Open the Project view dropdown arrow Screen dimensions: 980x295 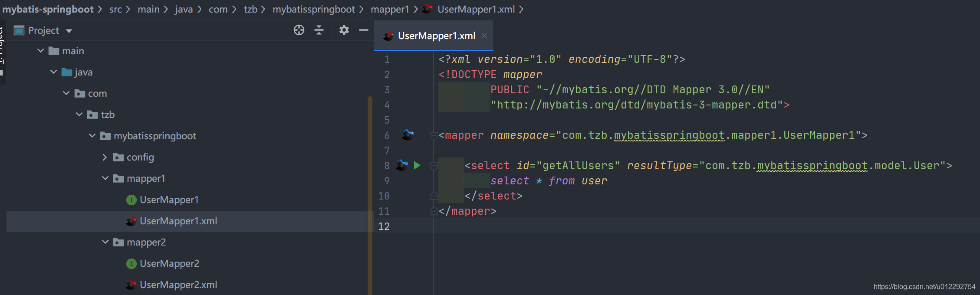point(69,31)
